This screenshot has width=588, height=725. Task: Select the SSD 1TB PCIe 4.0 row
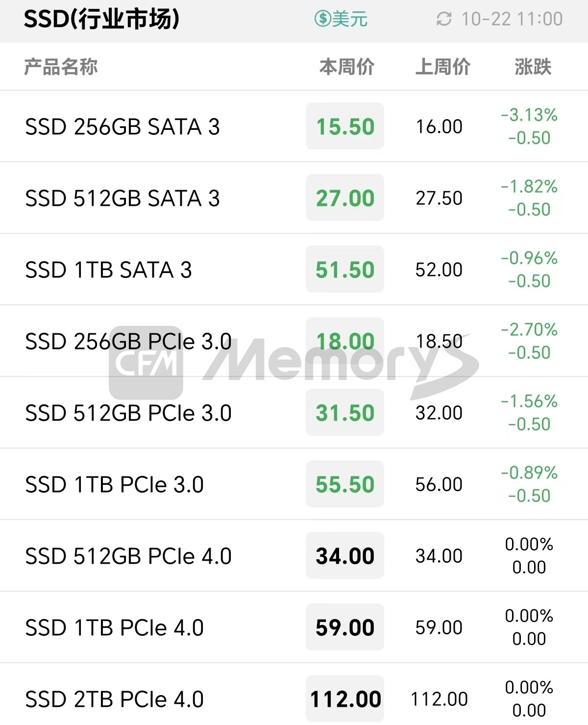pyautogui.click(x=294, y=627)
